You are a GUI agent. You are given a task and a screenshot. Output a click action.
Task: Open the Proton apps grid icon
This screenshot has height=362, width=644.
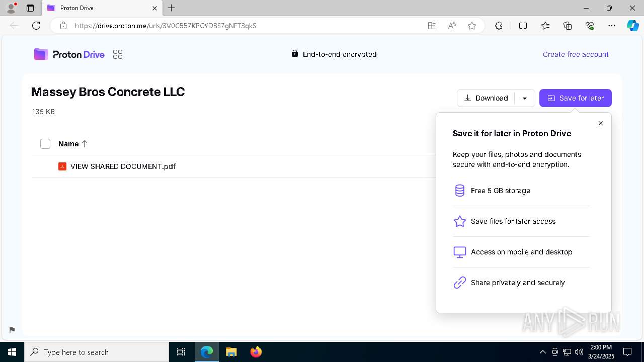118,54
